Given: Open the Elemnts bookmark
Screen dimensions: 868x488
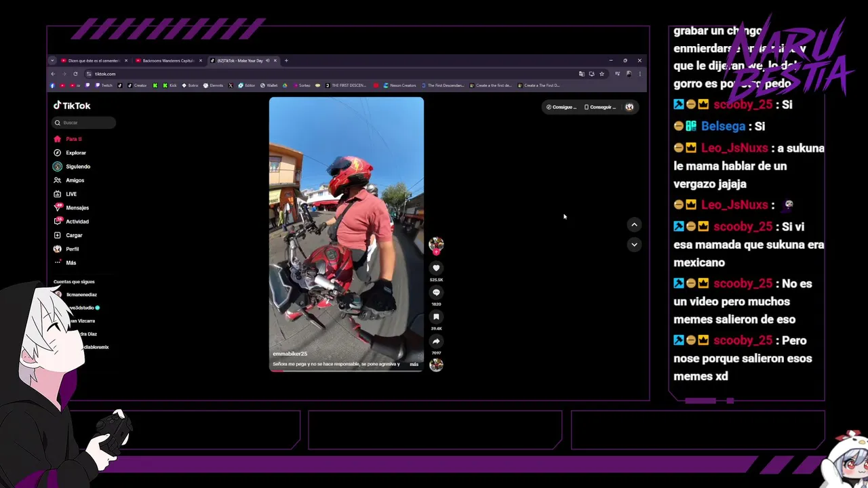Looking at the screenshot, I should (213, 85).
